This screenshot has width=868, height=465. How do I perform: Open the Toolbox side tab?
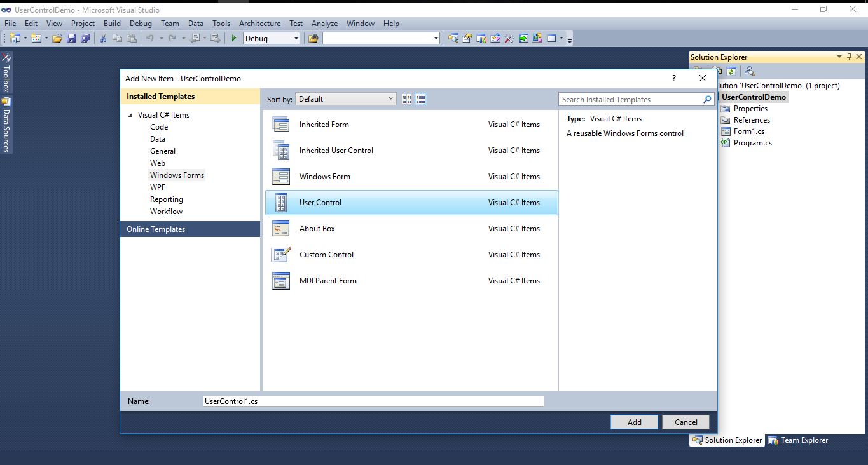click(x=6, y=72)
